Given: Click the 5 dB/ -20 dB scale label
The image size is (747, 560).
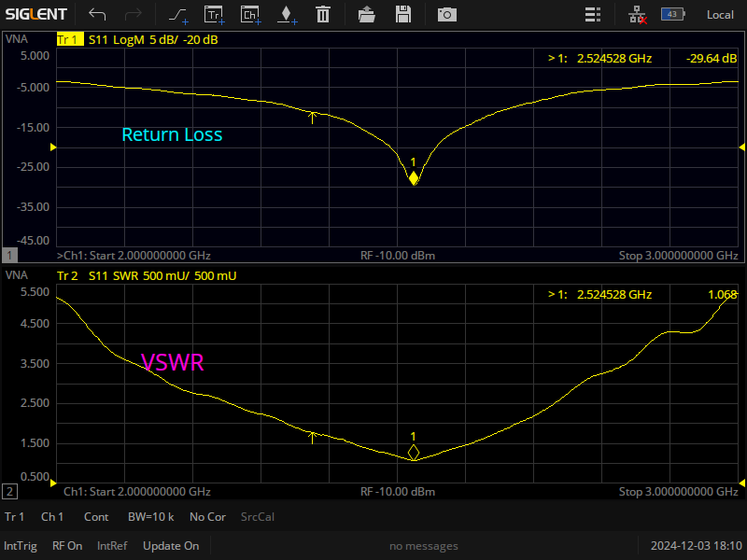Looking at the screenshot, I should coord(183,39).
